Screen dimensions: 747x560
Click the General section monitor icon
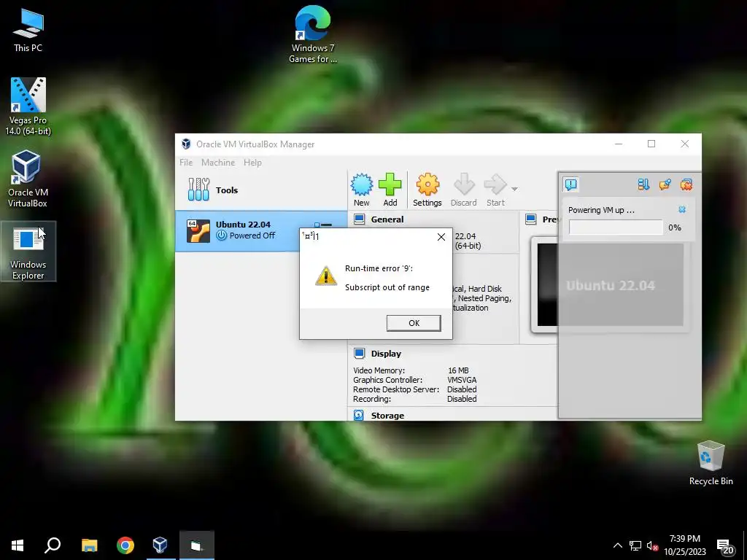[359, 219]
